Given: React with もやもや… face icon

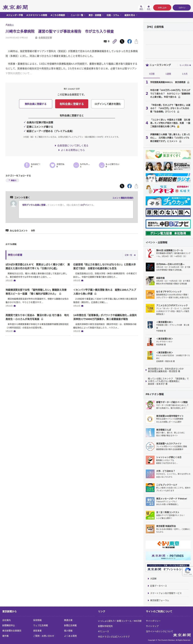Looking at the screenshot, I should click(76, 165).
